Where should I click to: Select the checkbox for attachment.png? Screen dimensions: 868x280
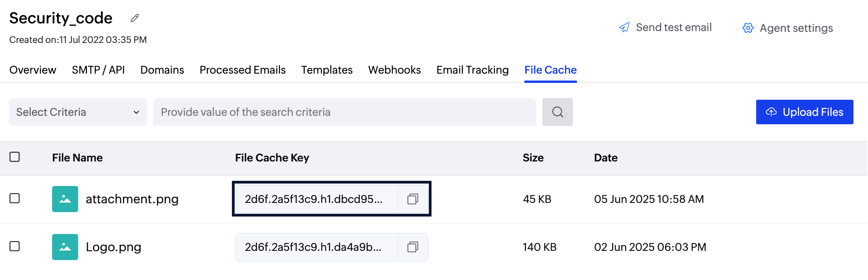click(15, 199)
